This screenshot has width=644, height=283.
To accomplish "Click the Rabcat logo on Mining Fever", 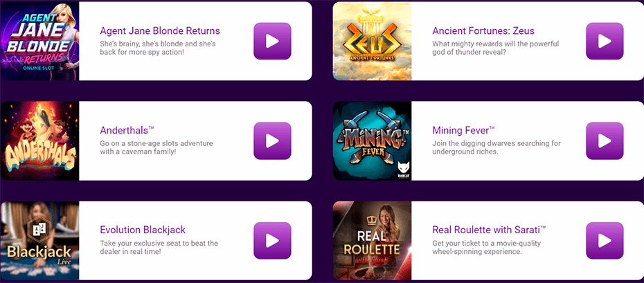I will [x=402, y=170].
